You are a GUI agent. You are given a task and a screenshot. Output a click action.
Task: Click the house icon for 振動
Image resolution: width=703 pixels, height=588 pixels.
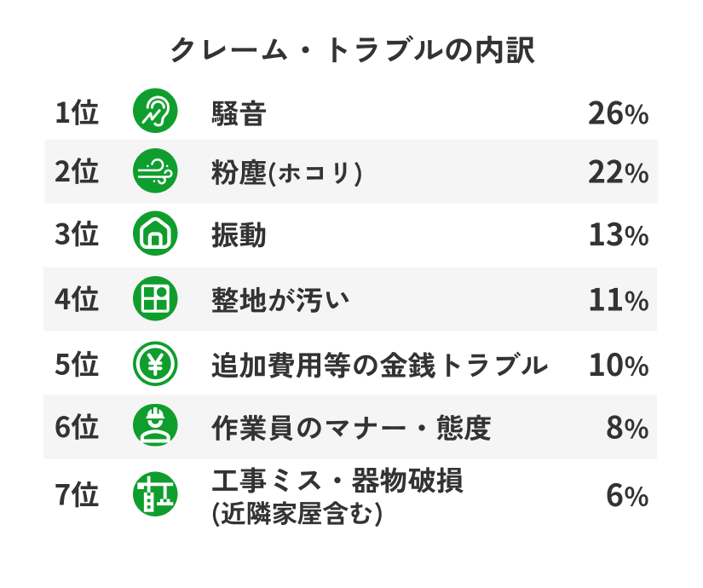[155, 235]
